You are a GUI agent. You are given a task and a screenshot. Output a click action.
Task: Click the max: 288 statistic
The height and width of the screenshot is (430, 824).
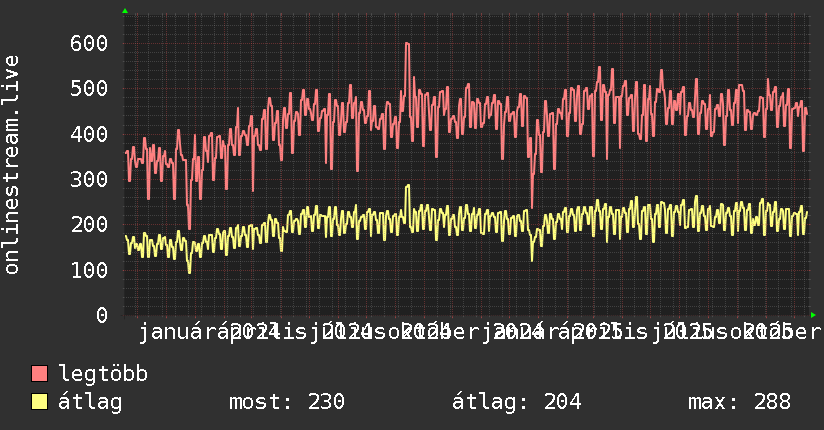click(x=739, y=402)
